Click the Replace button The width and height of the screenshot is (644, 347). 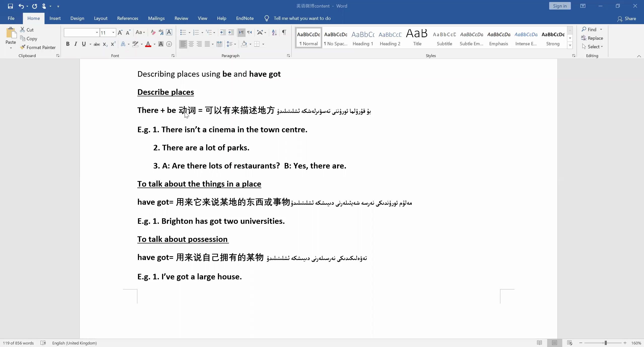[592, 38]
